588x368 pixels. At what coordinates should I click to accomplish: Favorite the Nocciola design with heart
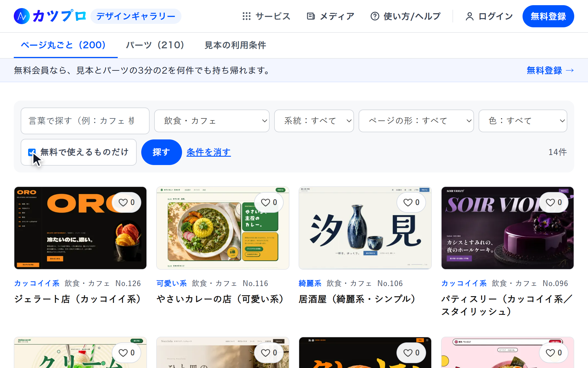269,353
